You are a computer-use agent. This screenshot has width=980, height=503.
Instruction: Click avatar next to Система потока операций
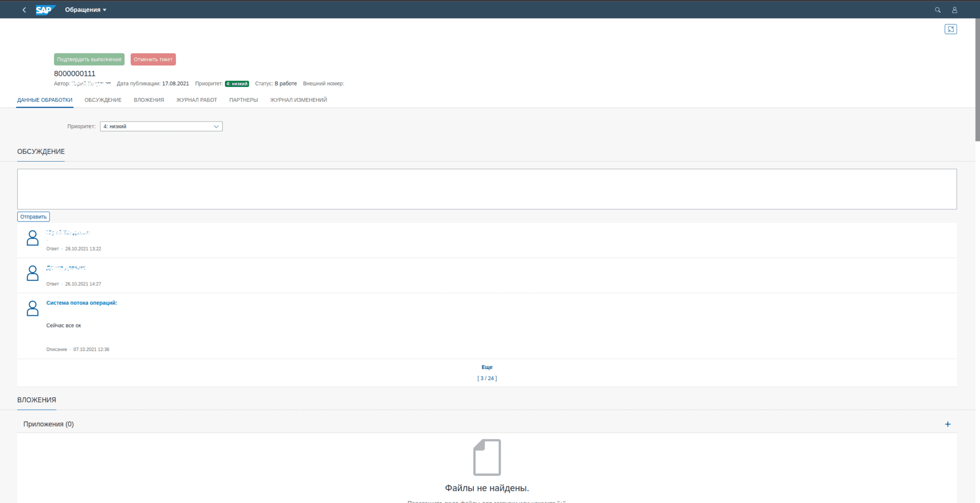(x=33, y=308)
